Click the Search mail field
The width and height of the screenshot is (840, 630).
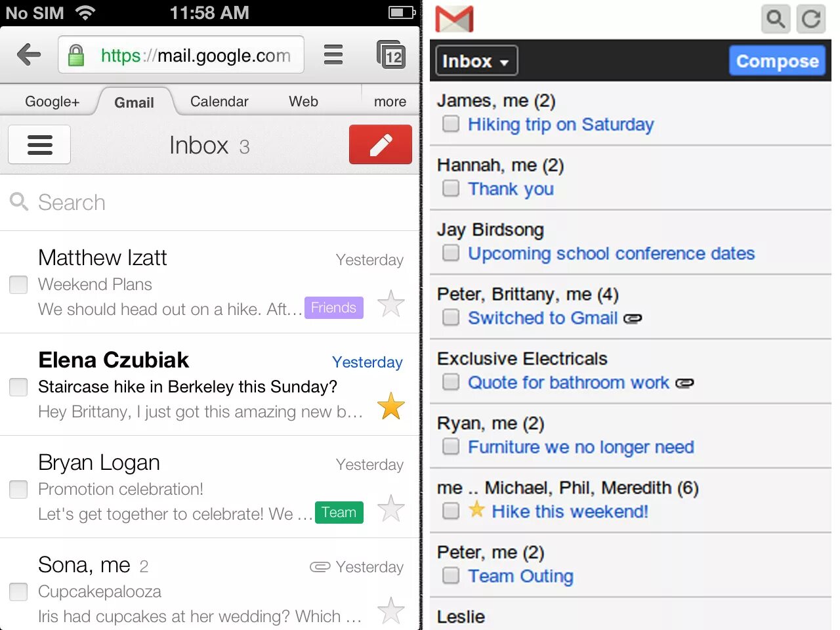point(210,202)
